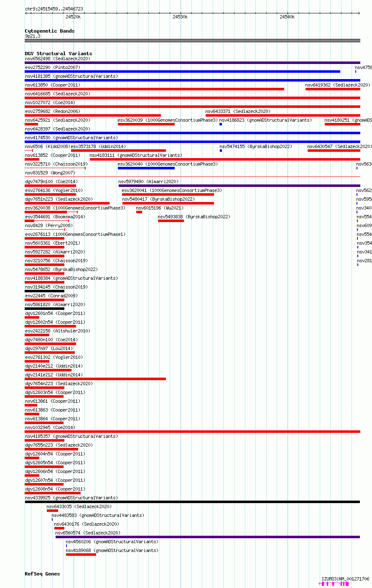Click the 24520k ruler tick label

coord(73,17)
